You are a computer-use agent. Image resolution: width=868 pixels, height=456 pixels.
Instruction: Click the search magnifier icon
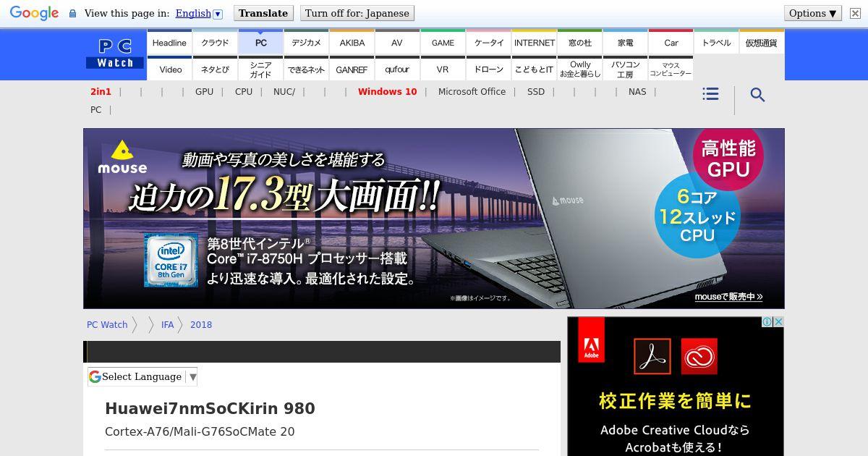(757, 95)
